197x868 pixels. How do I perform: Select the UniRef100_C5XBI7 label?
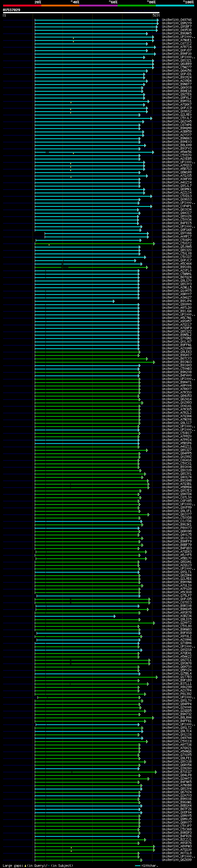pyautogui.click(x=177, y=433)
